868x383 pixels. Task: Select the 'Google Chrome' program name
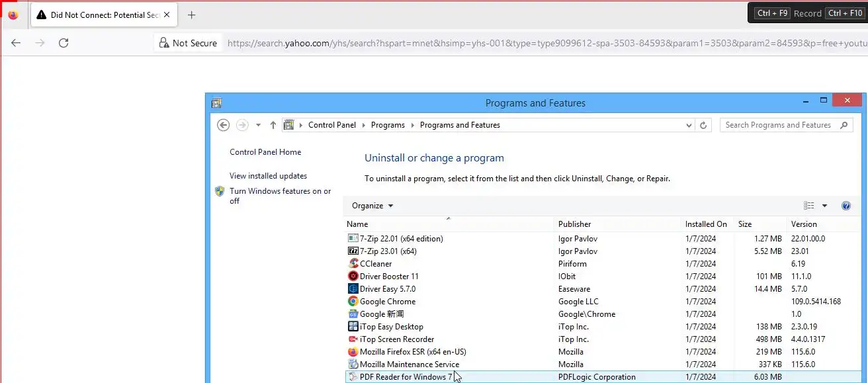(388, 302)
